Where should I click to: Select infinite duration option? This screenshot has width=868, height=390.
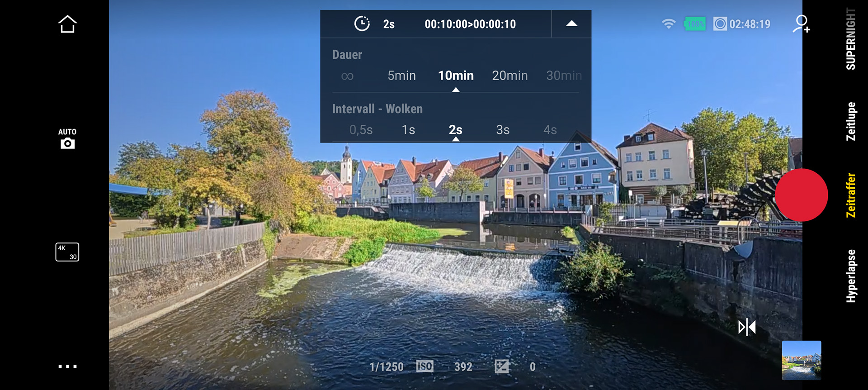(x=347, y=76)
